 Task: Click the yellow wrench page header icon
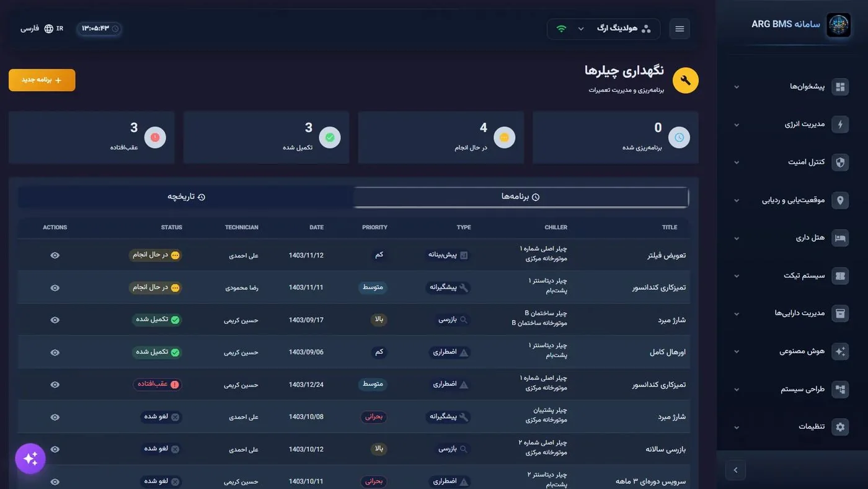686,81
